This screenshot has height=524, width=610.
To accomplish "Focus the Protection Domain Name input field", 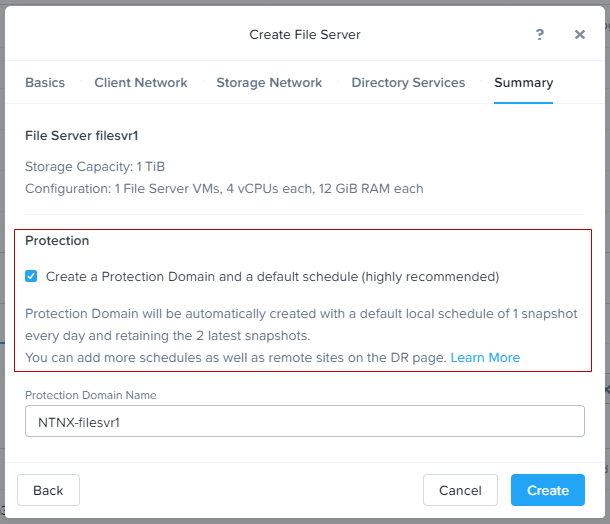I will [304, 422].
